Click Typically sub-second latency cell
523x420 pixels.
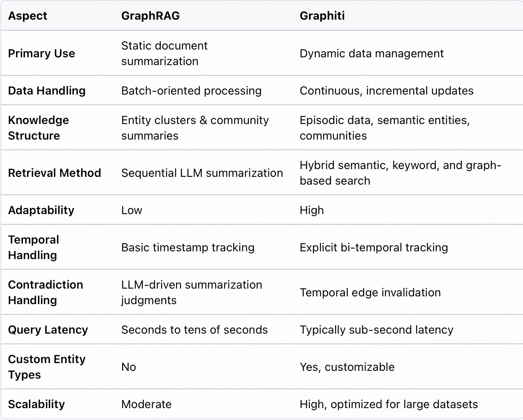pos(376,330)
